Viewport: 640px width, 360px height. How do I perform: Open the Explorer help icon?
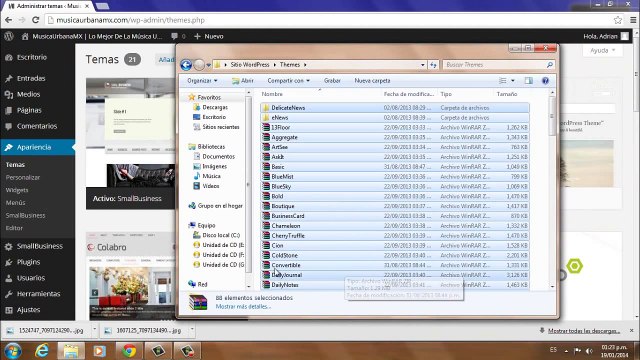pyautogui.click(x=545, y=81)
